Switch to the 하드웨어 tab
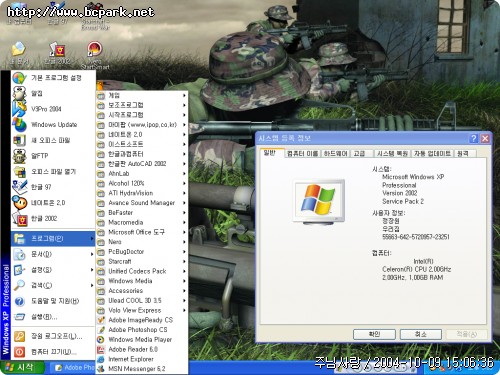 pyautogui.click(x=336, y=154)
